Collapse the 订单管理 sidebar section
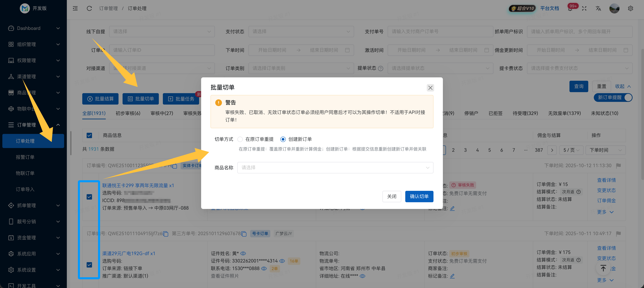This screenshot has height=288, width=644. pyautogui.click(x=58, y=125)
